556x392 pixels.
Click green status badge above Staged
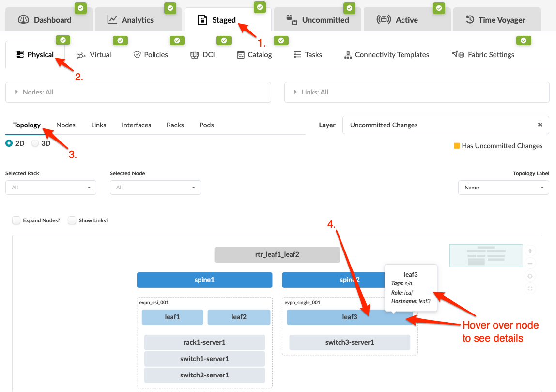tap(260, 7)
